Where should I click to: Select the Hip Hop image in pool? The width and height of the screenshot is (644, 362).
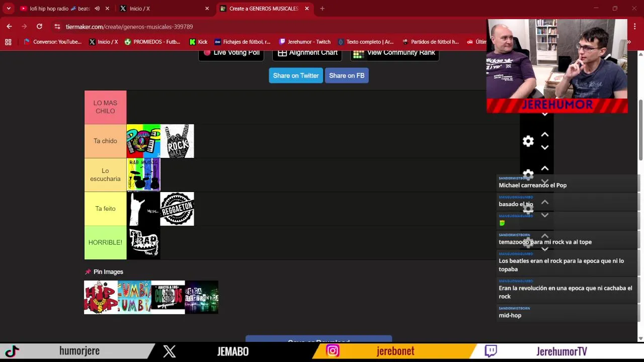(101, 297)
